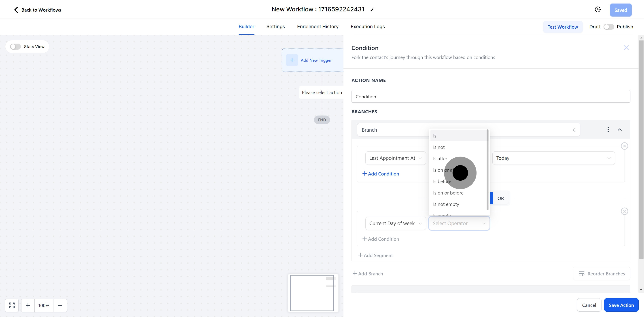
Task: Choose 'Is on or before' operator option
Action: pos(448,193)
